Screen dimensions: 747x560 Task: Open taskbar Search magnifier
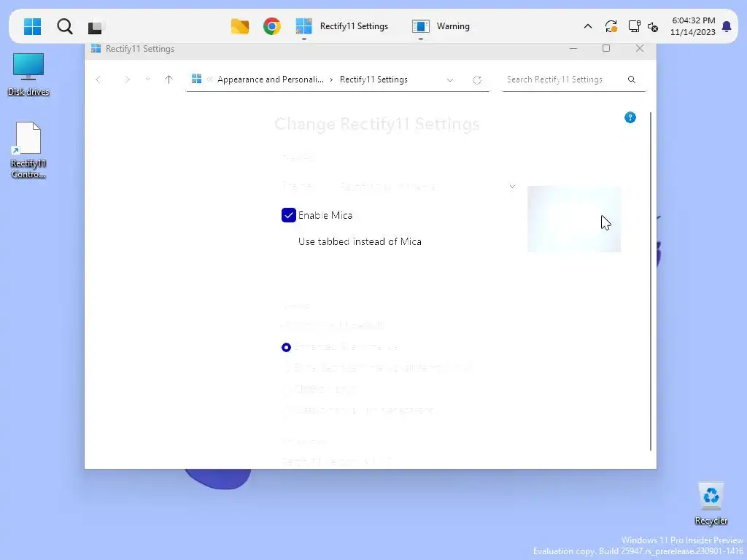coord(65,26)
